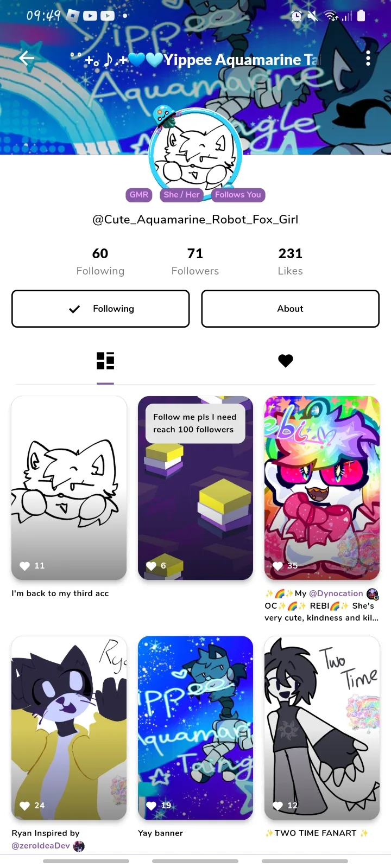
Task: Tap heart icon on Yay banner post
Action: coord(151,806)
